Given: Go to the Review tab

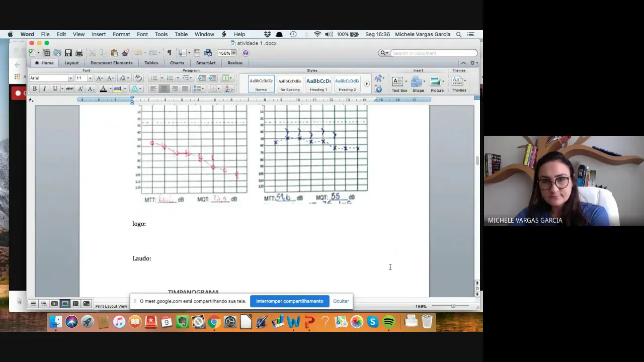Looking at the screenshot, I should click(x=235, y=63).
